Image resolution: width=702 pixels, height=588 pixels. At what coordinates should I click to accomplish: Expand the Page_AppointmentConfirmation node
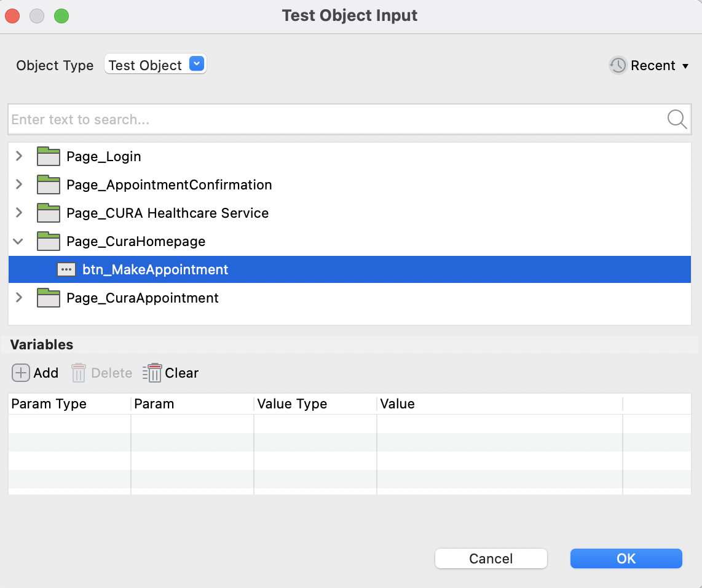(x=18, y=185)
